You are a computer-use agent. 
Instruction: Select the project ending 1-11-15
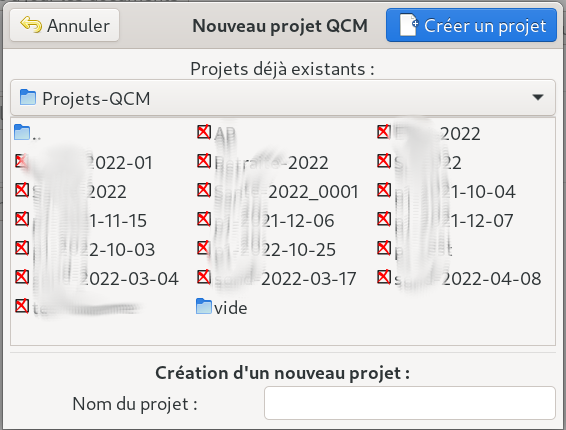81,220
